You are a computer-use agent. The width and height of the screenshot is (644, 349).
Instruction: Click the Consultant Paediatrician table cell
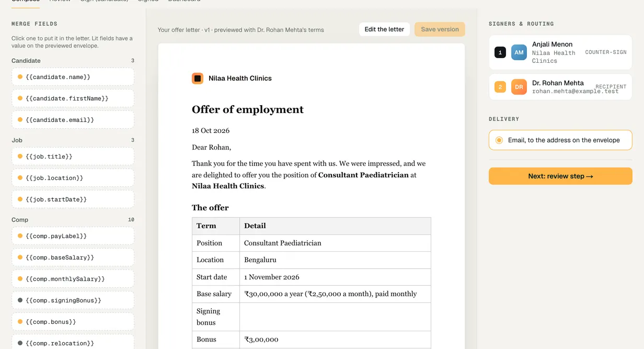pos(335,243)
